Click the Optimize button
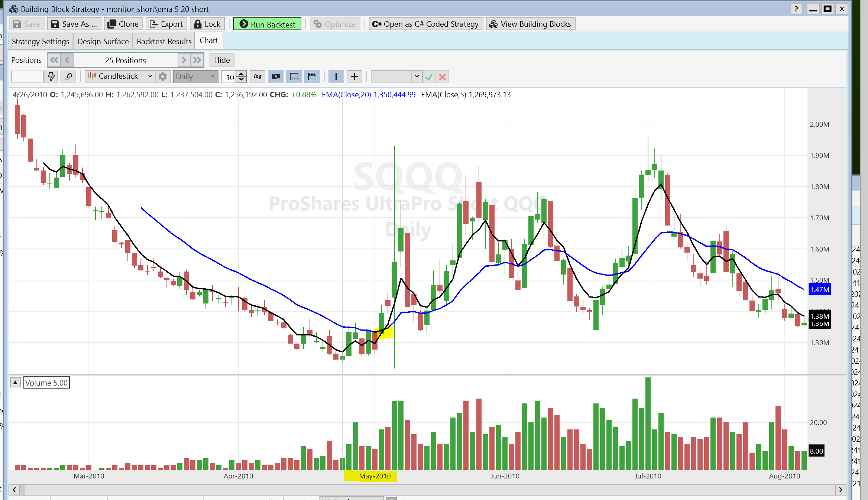Image resolution: width=868 pixels, height=500 pixels. [x=335, y=24]
